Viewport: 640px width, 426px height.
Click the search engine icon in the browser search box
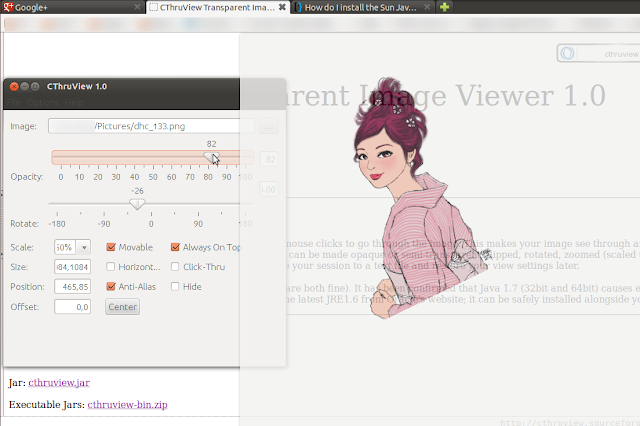pos(567,53)
